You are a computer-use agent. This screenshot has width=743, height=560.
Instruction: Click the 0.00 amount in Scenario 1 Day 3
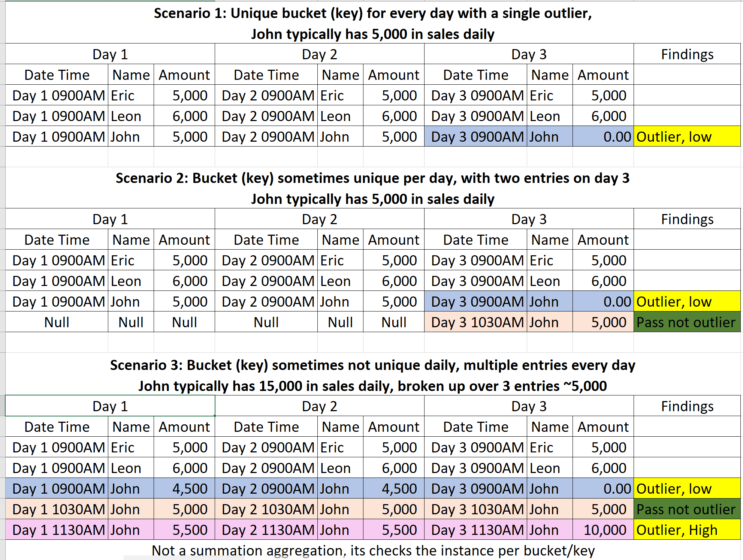603,136
